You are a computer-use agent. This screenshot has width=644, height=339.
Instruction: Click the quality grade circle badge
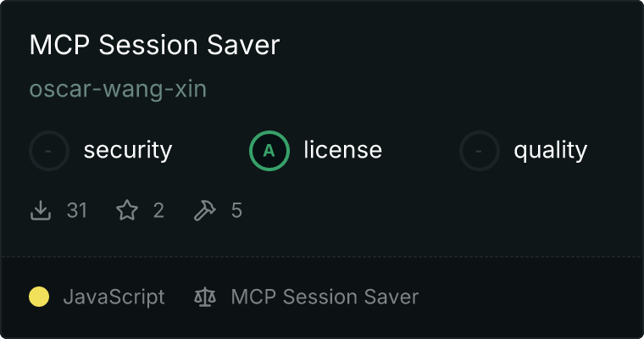[x=480, y=151]
